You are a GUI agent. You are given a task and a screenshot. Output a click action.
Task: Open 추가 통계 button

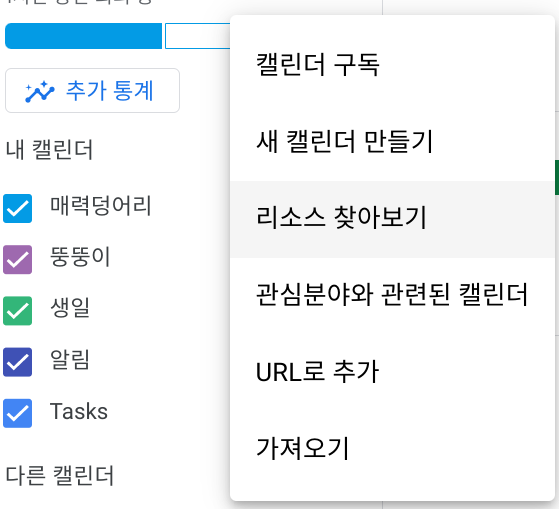point(92,91)
